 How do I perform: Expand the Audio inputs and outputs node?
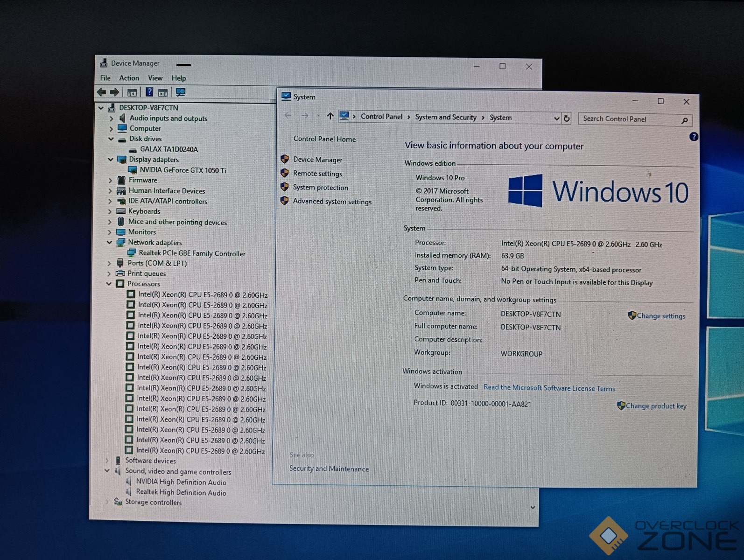[111, 119]
